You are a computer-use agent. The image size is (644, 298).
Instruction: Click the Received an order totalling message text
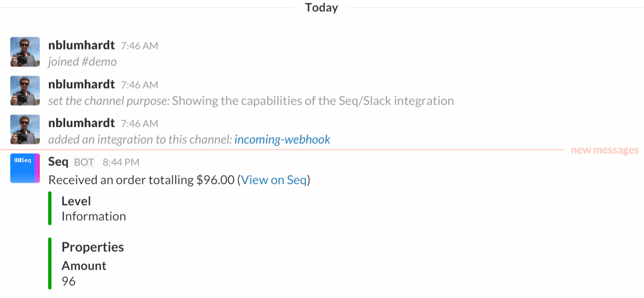(x=142, y=180)
